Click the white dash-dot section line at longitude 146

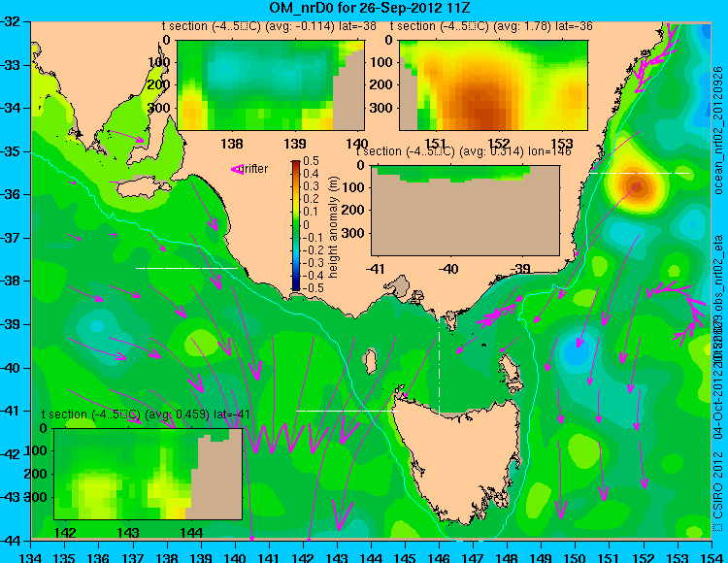439,358
